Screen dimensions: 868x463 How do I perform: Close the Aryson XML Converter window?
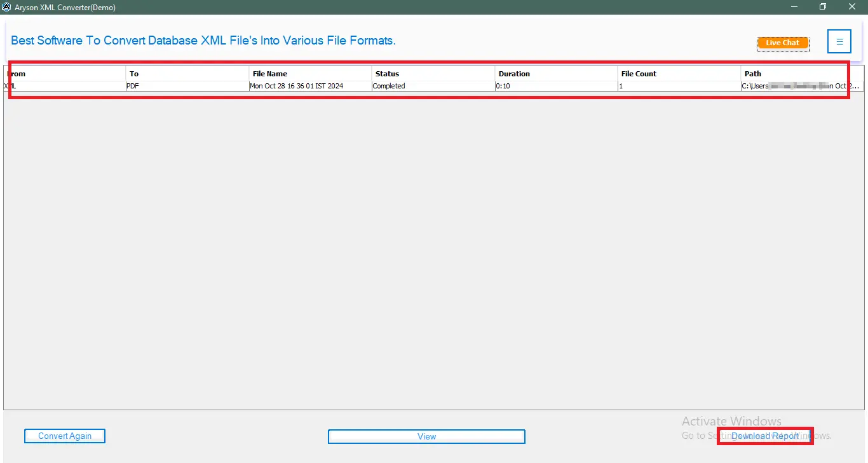(852, 7)
